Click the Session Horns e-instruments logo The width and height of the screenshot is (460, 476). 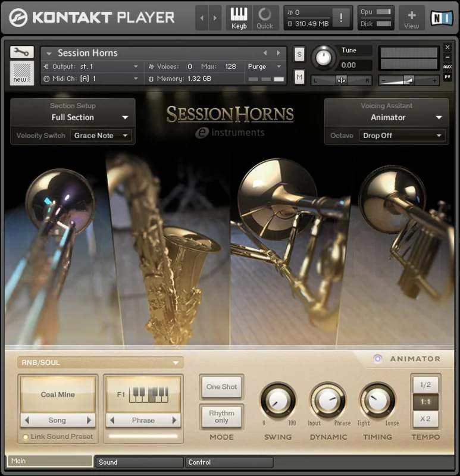(230, 121)
